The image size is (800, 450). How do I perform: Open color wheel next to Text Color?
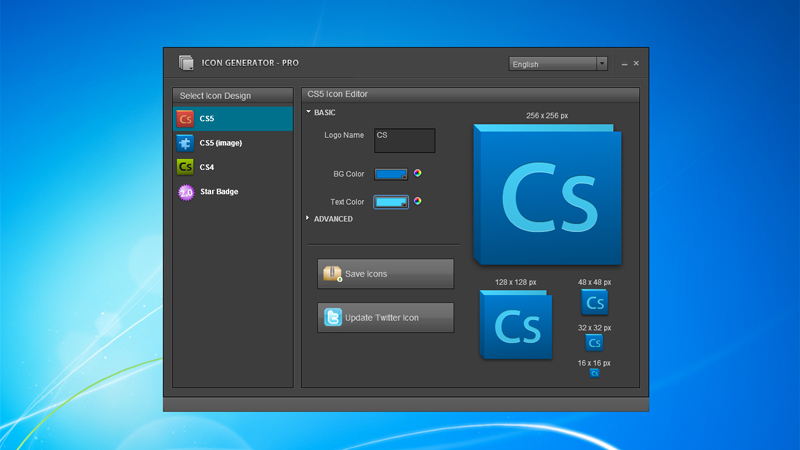coord(418,201)
